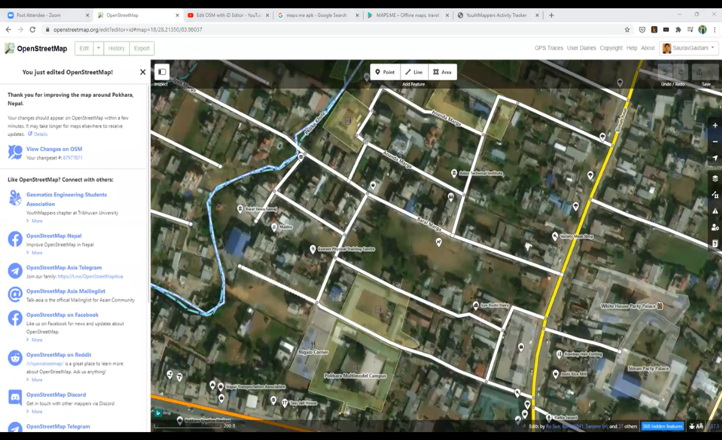The height and width of the screenshot is (440, 722).
Task: Open the SauravGautam user dropdown
Action: click(689, 48)
